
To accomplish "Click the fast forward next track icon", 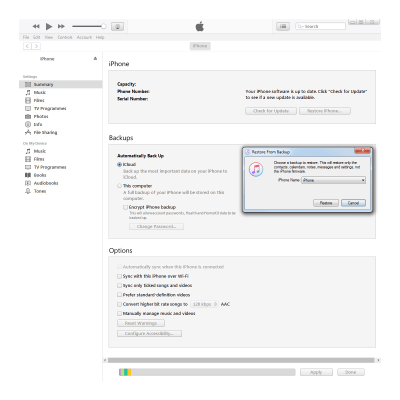I will (61, 26).
